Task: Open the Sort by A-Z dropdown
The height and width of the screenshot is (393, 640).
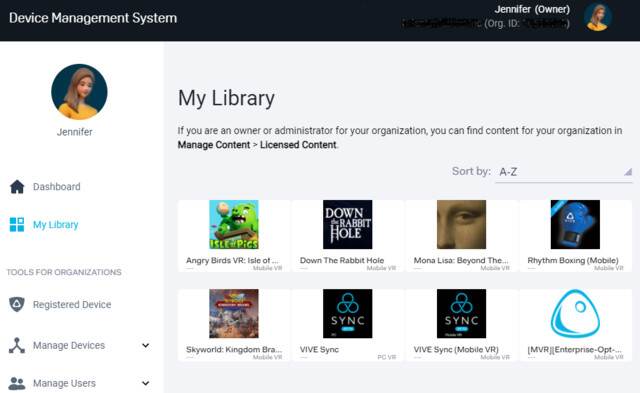Action: click(x=564, y=172)
